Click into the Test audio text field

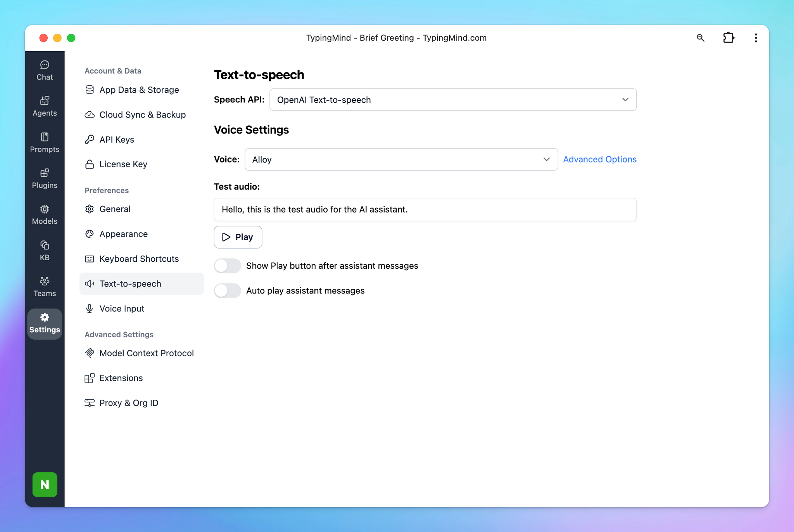425,209
